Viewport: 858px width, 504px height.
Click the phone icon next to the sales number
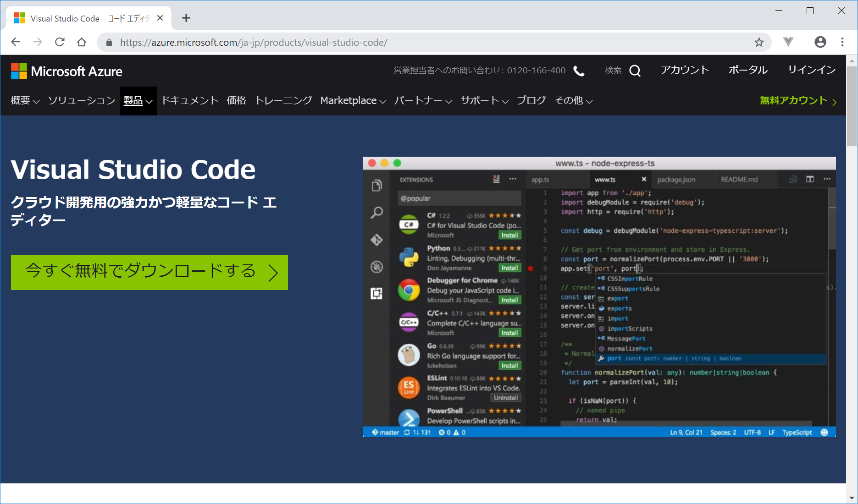(579, 71)
